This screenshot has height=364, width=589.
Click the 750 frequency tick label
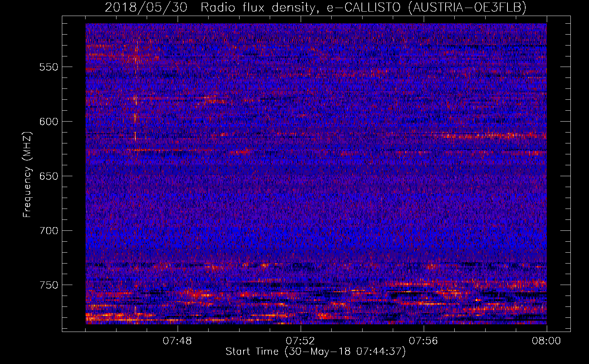49,285
